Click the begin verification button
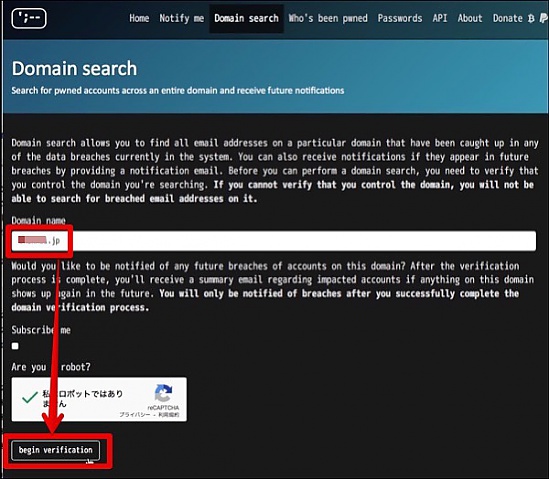The height and width of the screenshot is (479, 549). [56, 450]
